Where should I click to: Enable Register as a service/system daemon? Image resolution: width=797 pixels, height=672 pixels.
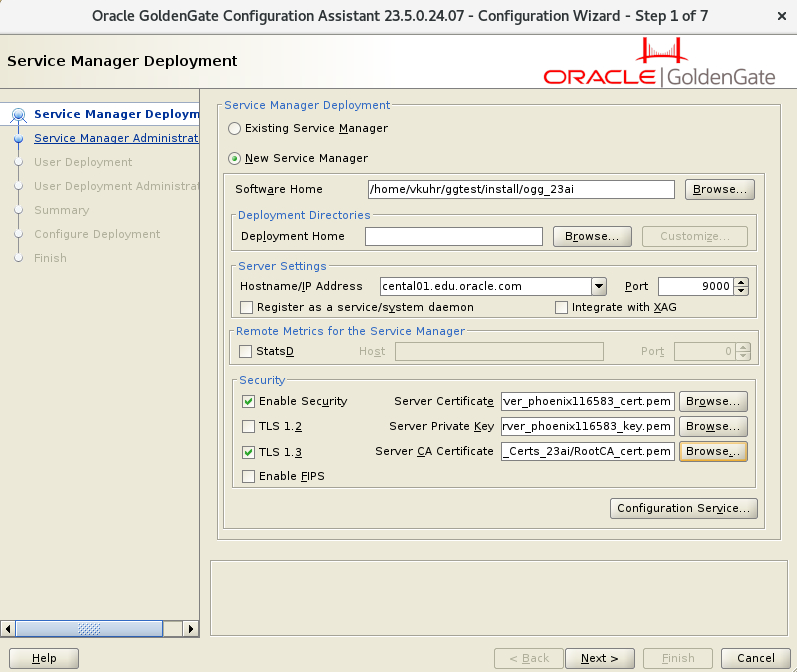247,308
